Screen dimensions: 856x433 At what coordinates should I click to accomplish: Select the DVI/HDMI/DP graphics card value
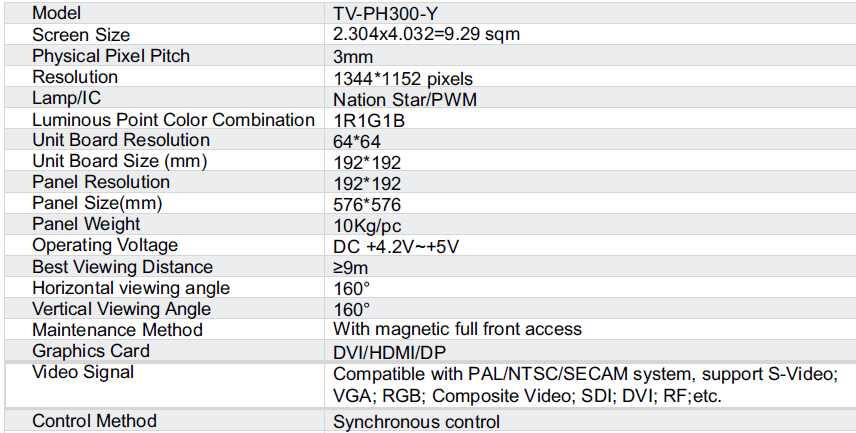click(389, 352)
